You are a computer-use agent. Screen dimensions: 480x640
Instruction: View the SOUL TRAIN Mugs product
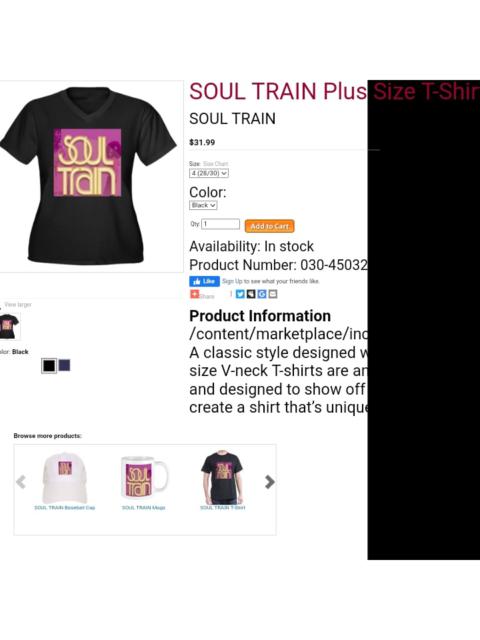(x=143, y=507)
